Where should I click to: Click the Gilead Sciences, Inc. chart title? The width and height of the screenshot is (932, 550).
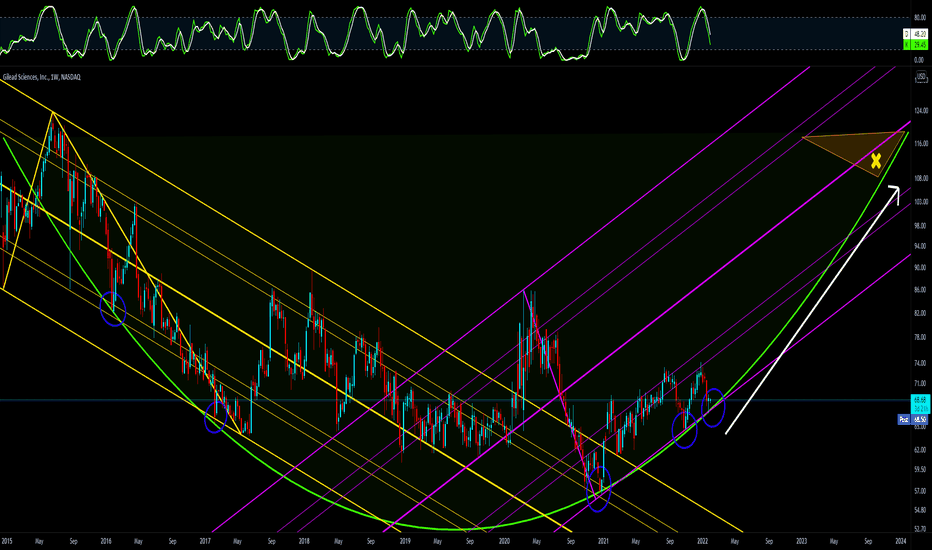(42, 77)
